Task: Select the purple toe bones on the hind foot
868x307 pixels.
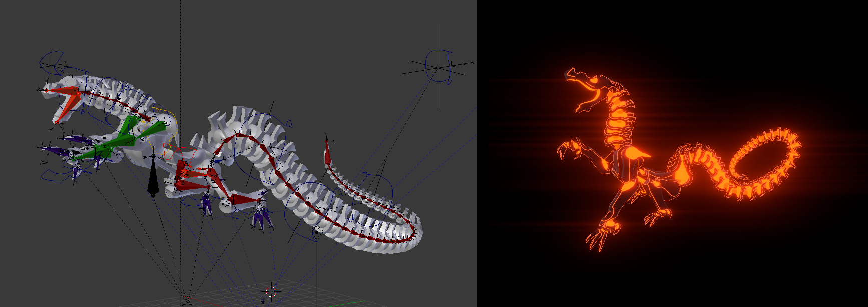Action: pyautogui.click(x=261, y=218)
